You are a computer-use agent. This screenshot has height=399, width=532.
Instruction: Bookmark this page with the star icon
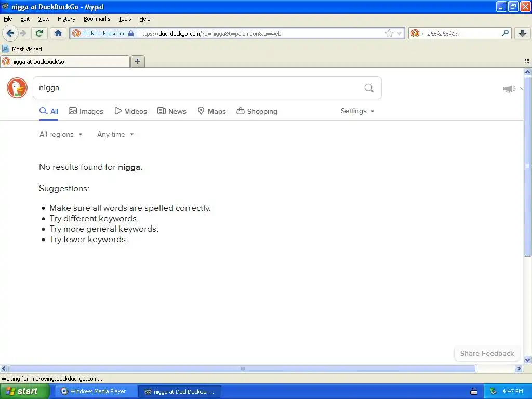click(389, 33)
